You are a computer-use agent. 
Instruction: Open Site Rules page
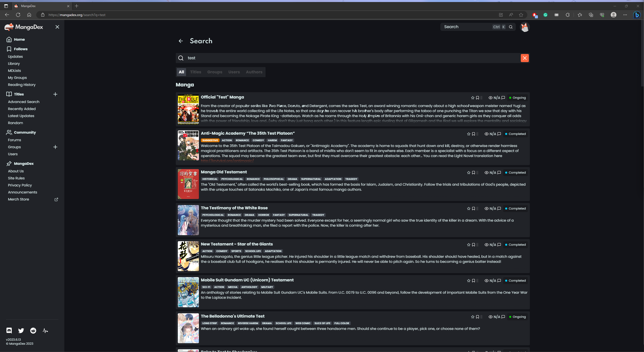(x=16, y=178)
